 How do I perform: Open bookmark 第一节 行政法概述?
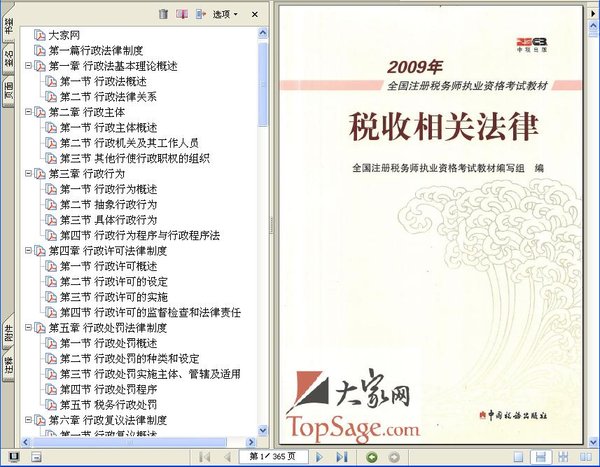(103, 81)
